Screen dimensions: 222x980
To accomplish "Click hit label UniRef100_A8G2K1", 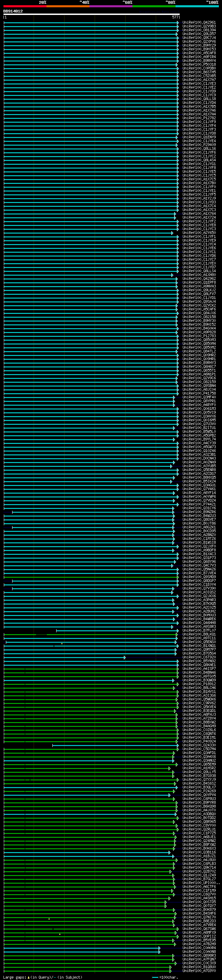I will (x=199, y=527).
